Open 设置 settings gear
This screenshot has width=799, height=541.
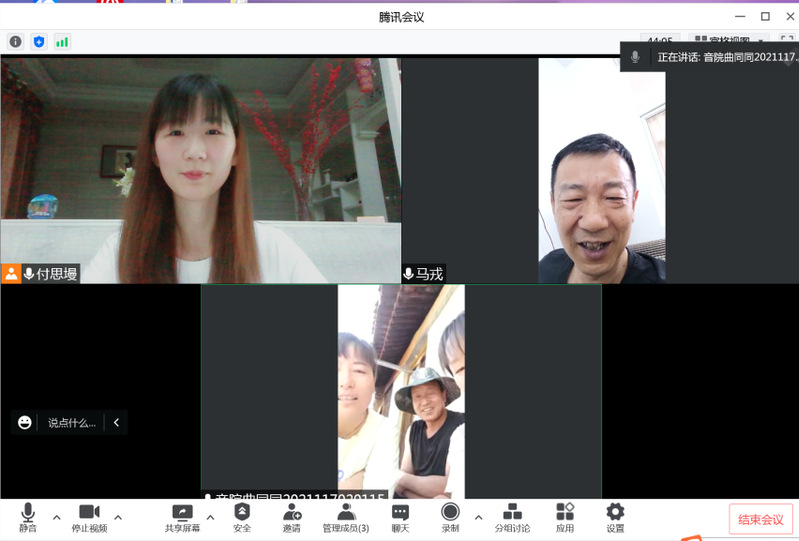(615, 518)
